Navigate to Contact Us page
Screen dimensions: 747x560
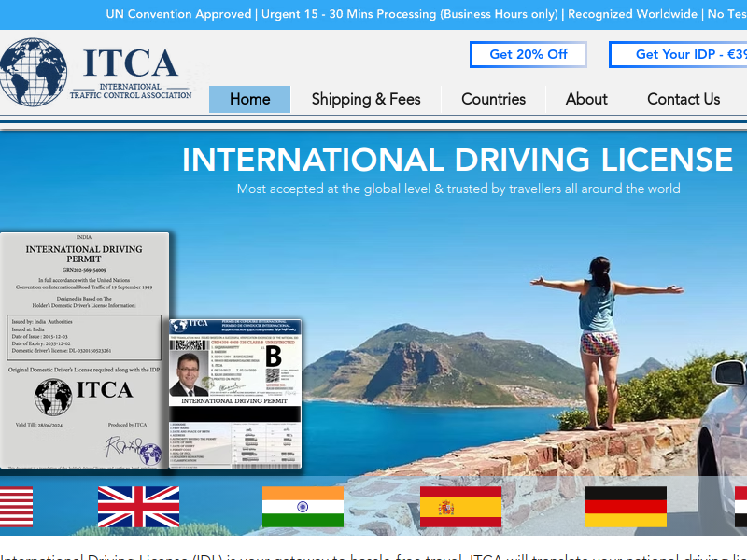[684, 99]
